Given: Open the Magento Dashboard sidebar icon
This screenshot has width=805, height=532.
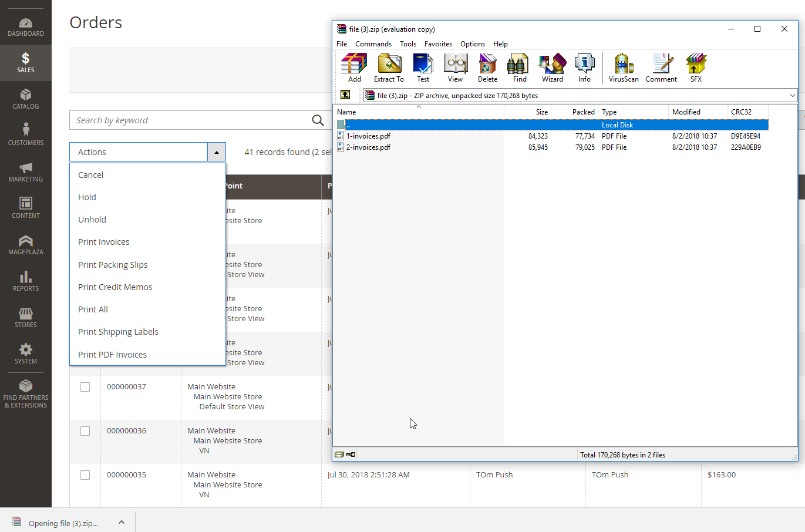Looking at the screenshot, I should [x=26, y=27].
